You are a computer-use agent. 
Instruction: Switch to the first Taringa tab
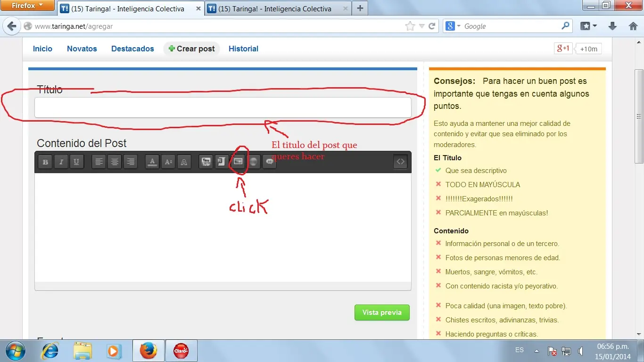[131, 8]
